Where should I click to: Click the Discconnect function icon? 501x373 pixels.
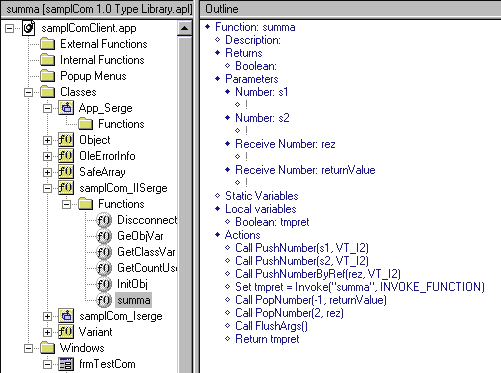pyautogui.click(x=104, y=220)
